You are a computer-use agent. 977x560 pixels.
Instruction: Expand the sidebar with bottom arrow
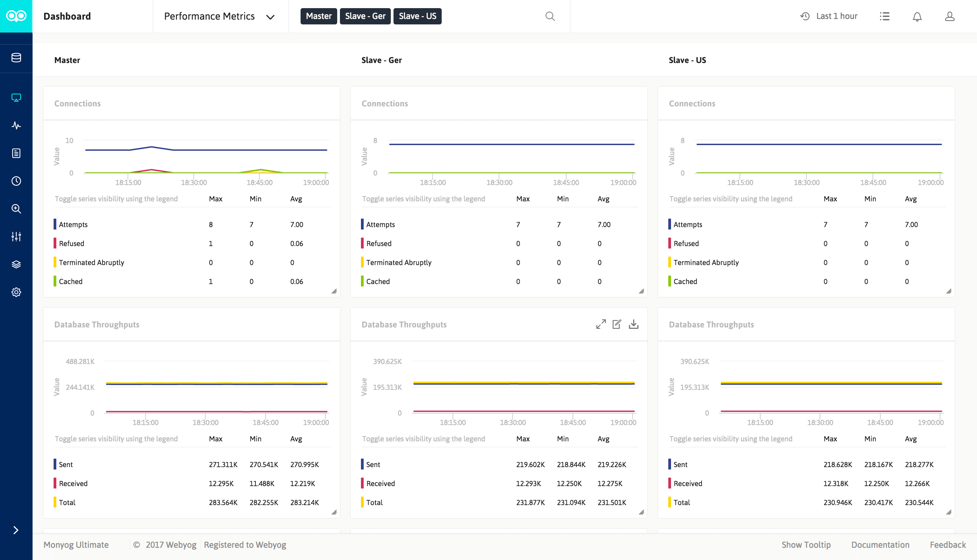(16, 531)
